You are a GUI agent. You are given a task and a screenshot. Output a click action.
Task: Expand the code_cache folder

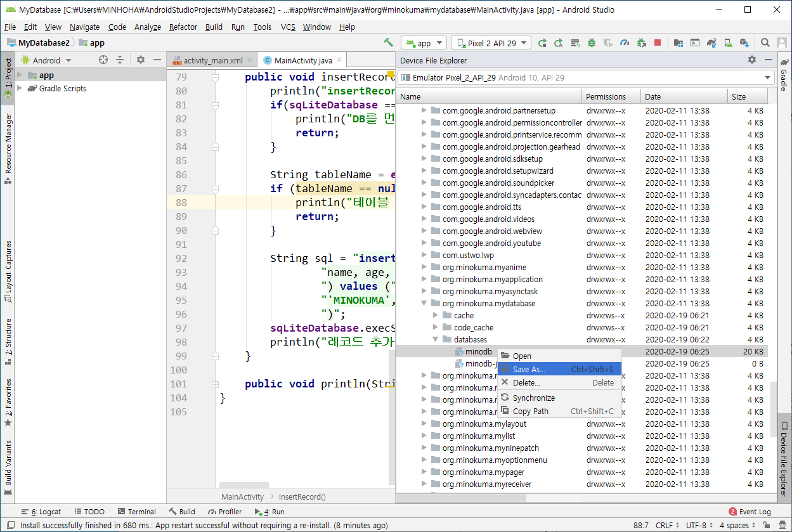436,327
